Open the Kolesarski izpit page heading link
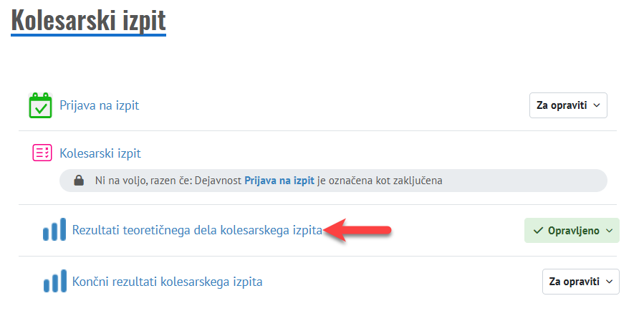The image size is (644, 311). point(88,19)
